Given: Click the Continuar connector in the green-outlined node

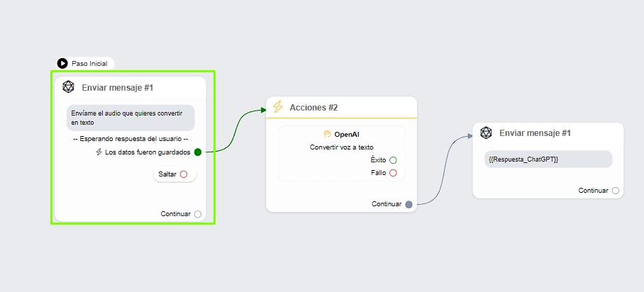Looking at the screenshot, I should click(x=198, y=214).
